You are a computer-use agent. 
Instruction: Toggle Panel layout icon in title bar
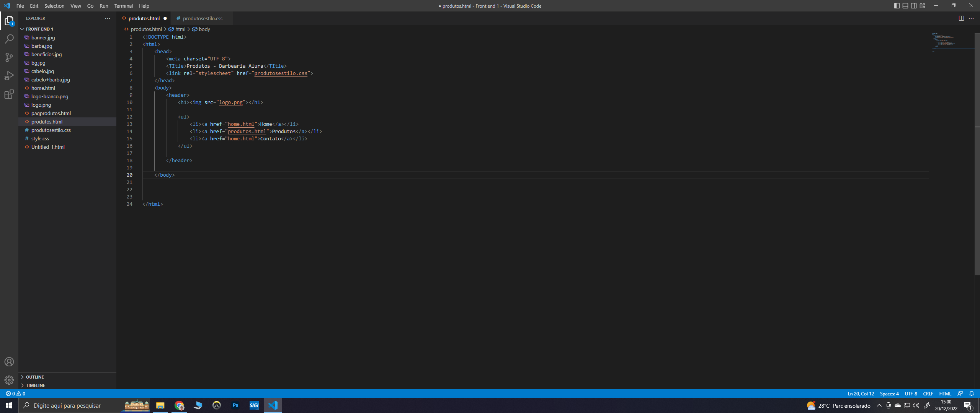(x=905, y=6)
